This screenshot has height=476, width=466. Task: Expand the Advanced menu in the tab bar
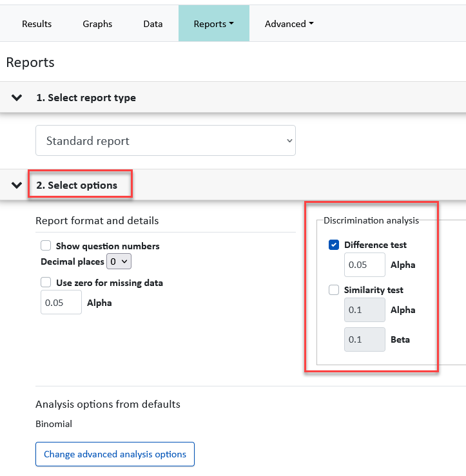click(289, 24)
